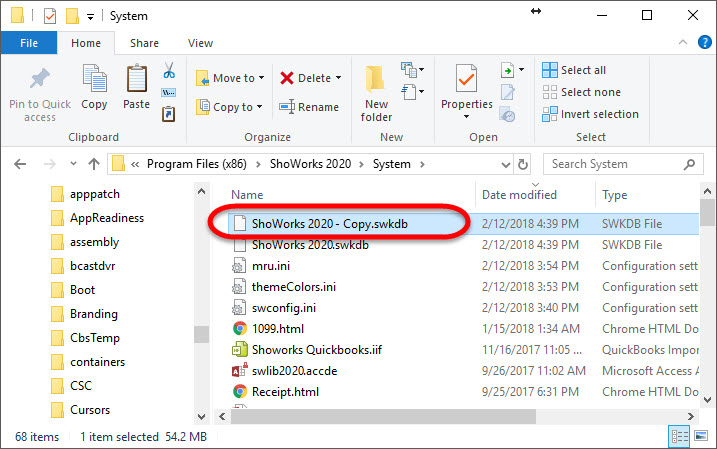
Task: Open the New item dropdown
Action: click(412, 70)
